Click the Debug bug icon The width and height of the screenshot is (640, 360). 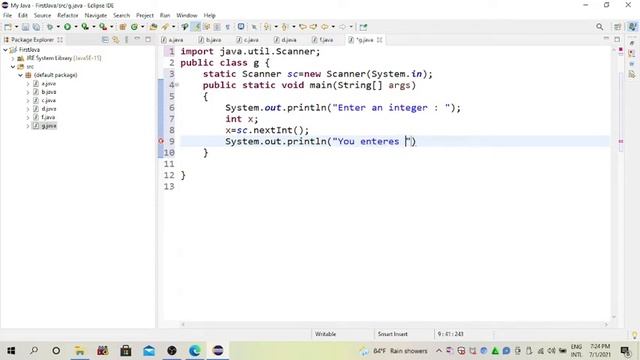click(x=50, y=27)
